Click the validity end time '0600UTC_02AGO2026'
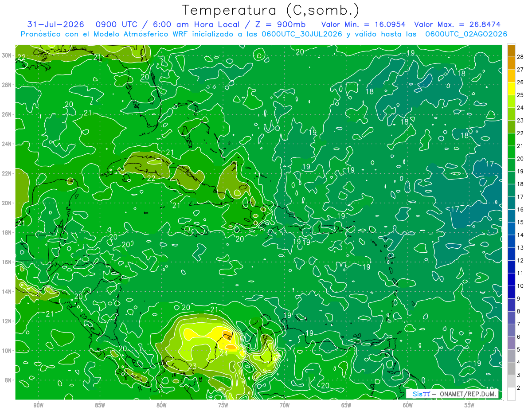This screenshot has height=411, width=532. pos(466,34)
